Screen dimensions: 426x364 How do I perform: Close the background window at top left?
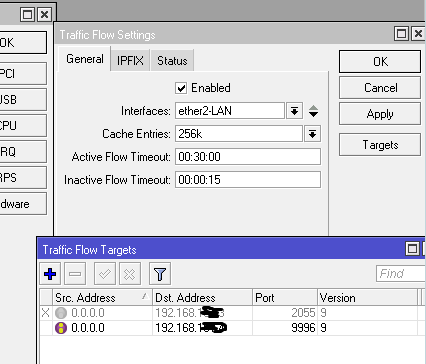44,14
